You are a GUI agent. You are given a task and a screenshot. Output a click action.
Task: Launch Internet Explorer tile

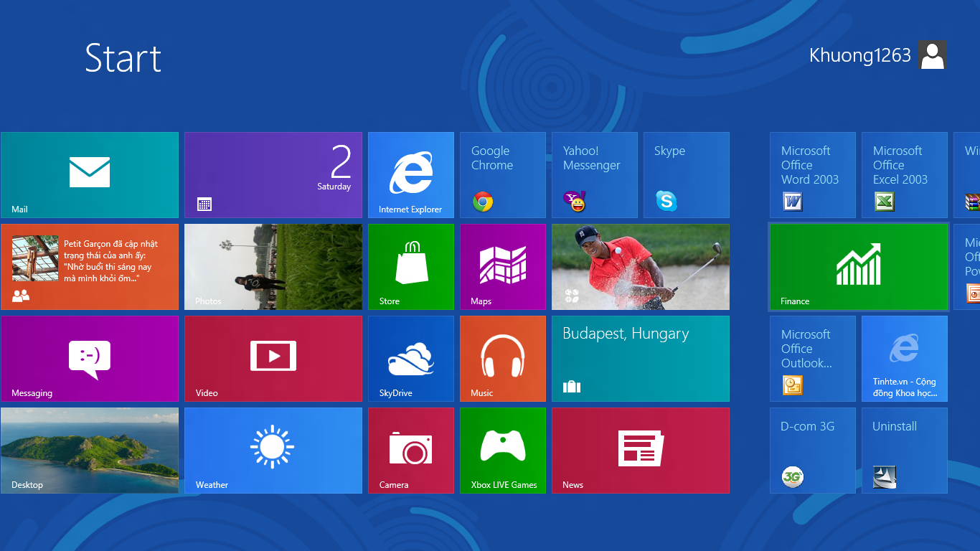411,175
